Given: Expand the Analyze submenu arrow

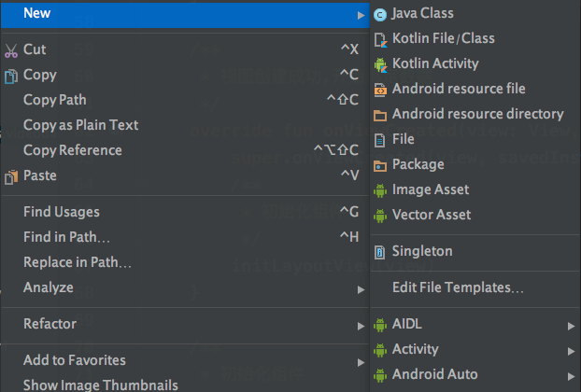Looking at the screenshot, I should 361,290.
